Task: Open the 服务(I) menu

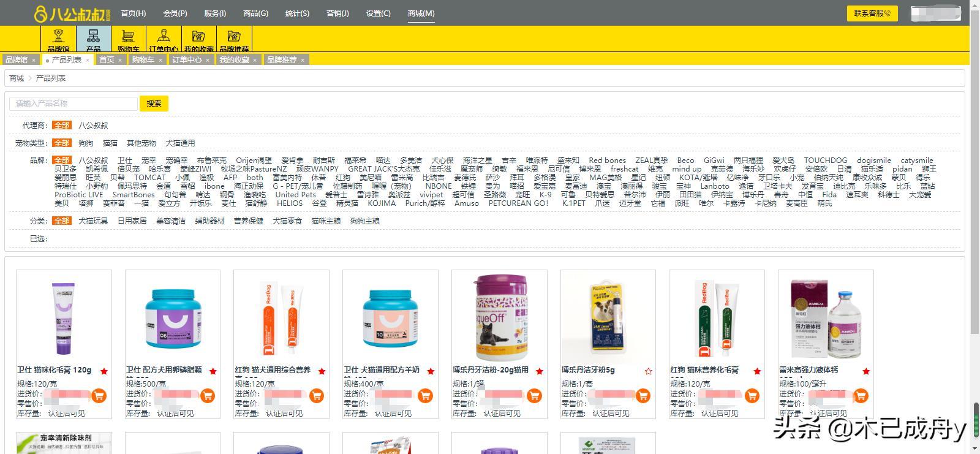Action: [215, 13]
